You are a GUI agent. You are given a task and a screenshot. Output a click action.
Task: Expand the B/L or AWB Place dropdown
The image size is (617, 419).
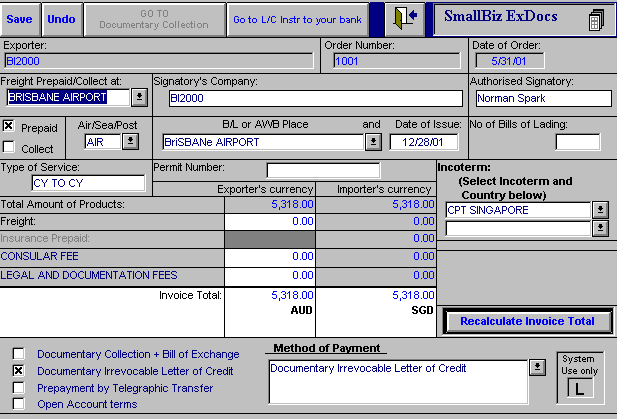tap(372, 142)
